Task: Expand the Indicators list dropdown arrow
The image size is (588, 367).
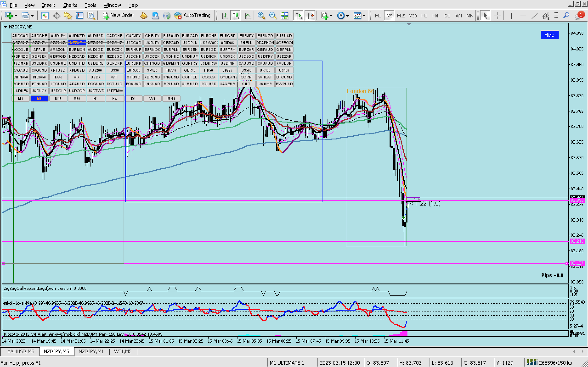Action: point(331,16)
